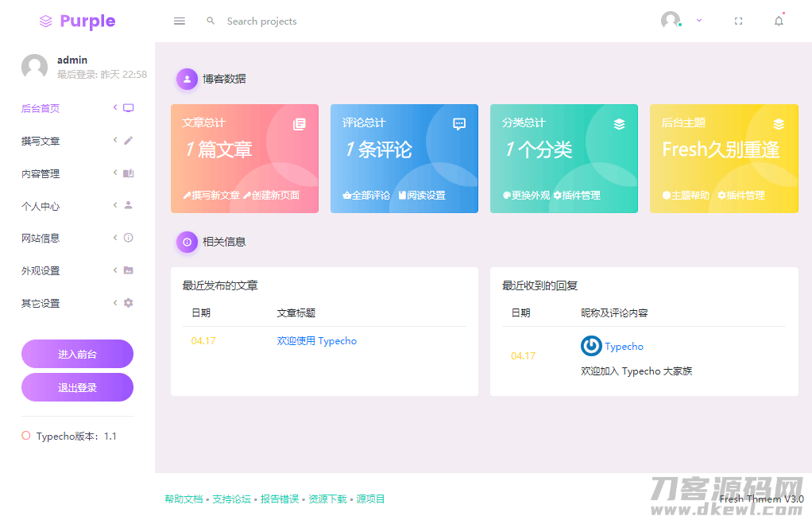Image resolution: width=812 pixels, height=520 pixels.
Task: Open the avatar dropdown caret
Action: [x=698, y=21]
